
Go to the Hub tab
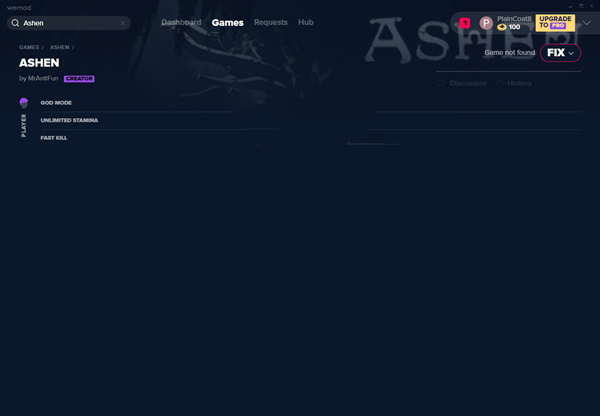click(x=306, y=22)
